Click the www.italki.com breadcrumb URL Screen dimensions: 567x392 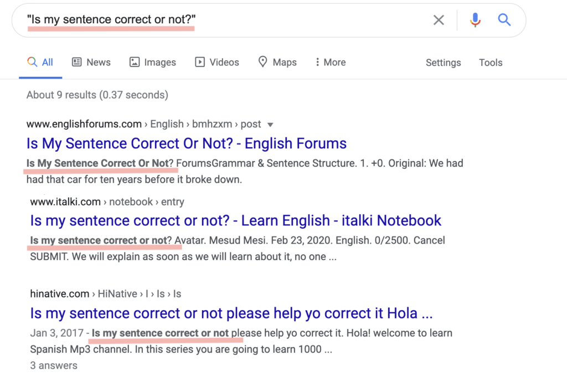(x=65, y=202)
